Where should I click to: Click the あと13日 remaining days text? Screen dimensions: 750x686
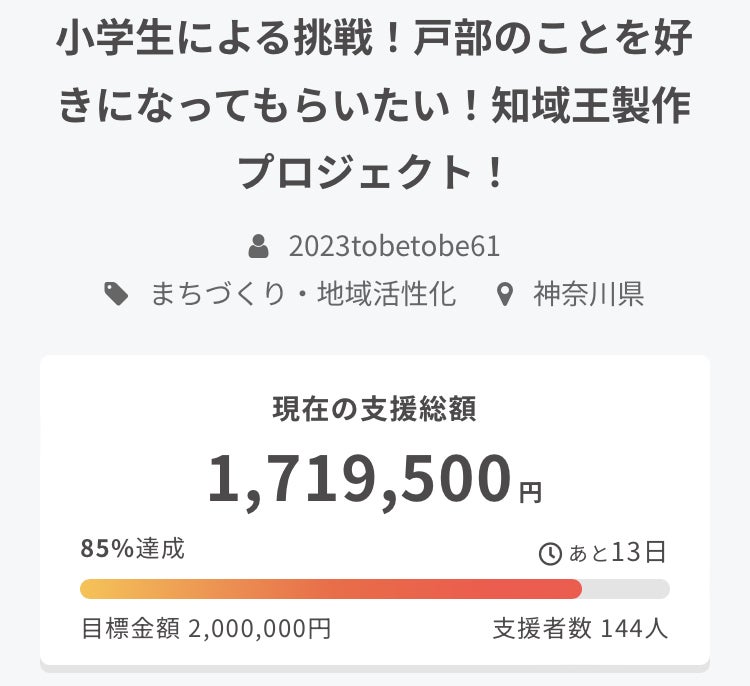click(617, 553)
